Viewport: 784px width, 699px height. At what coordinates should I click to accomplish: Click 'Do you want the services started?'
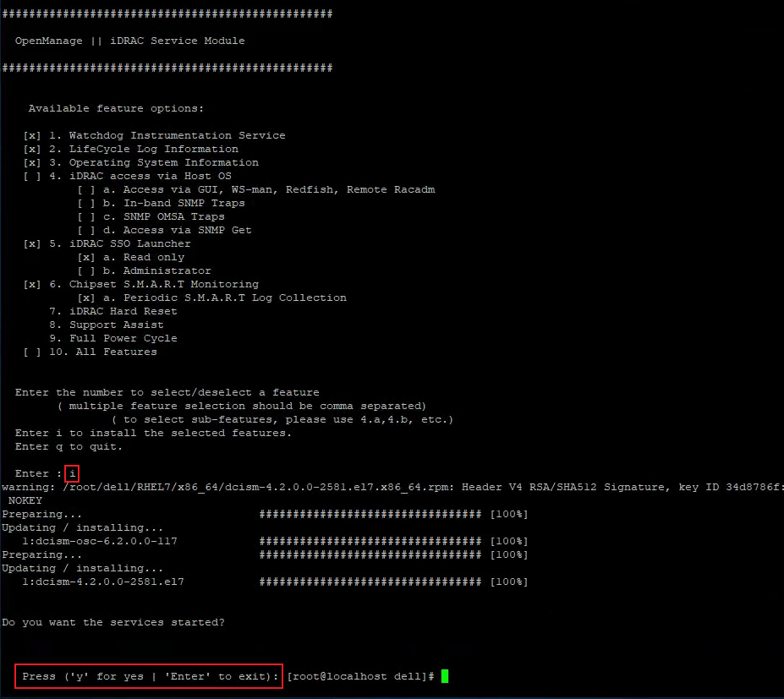(x=113, y=622)
